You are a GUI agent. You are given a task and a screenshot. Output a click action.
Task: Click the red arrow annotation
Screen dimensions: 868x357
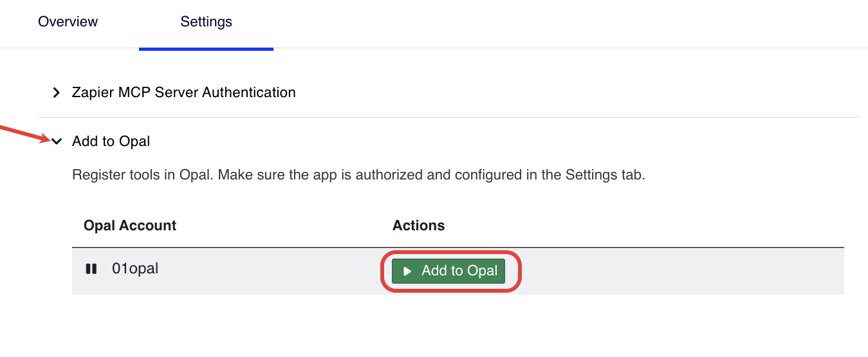[23, 134]
